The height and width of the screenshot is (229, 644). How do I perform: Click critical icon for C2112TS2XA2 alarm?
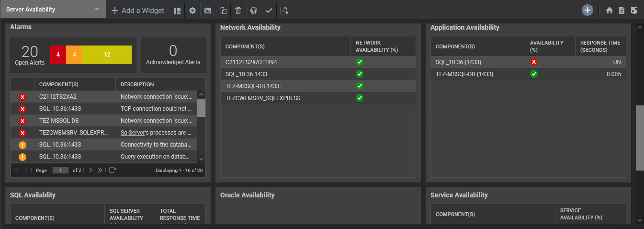(x=22, y=97)
